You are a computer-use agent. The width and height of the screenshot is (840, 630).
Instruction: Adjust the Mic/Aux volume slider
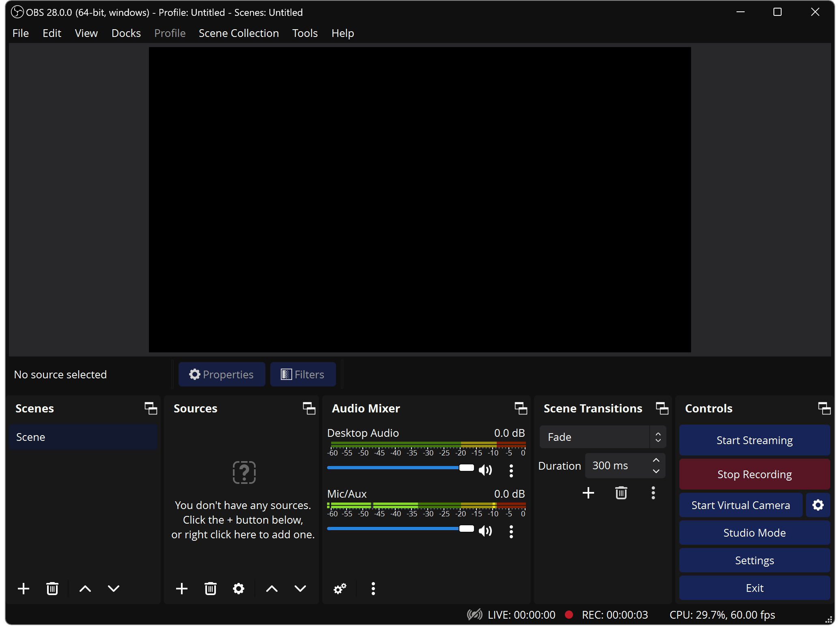click(x=466, y=529)
